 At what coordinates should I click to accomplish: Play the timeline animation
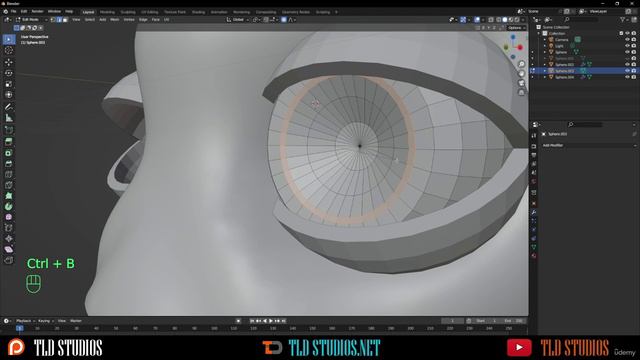(271, 321)
